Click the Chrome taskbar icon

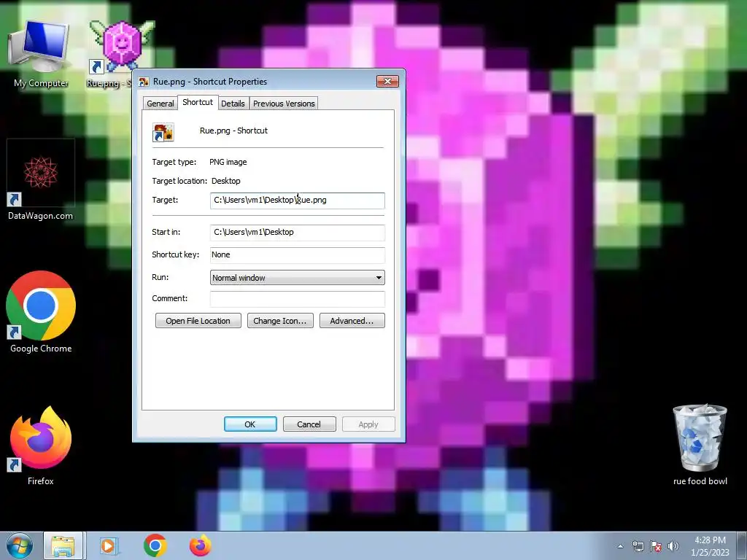pyautogui.click(x=155, y=545)
